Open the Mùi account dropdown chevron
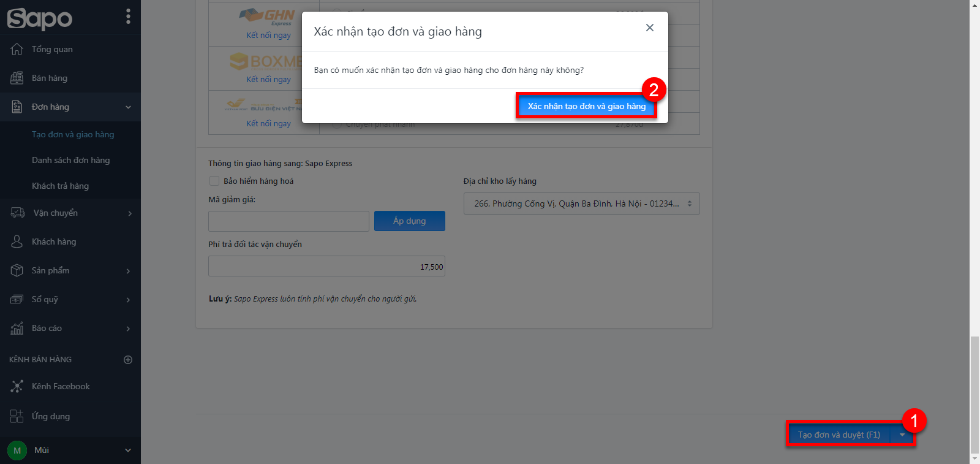Image resolution: width=980 pixels, height=464 pixels. tap(128, 451)
